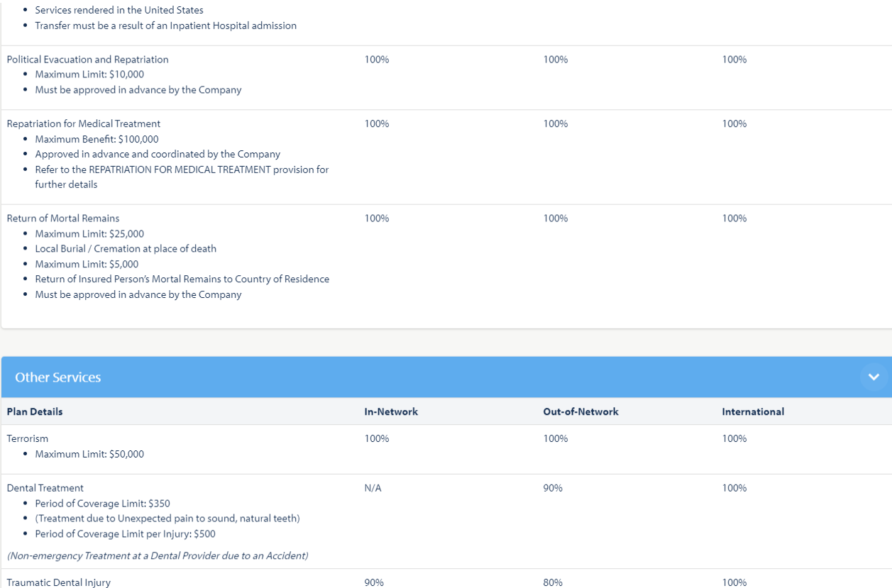Select the In-Network column header

pyautogui.click(x=391, y=411)
